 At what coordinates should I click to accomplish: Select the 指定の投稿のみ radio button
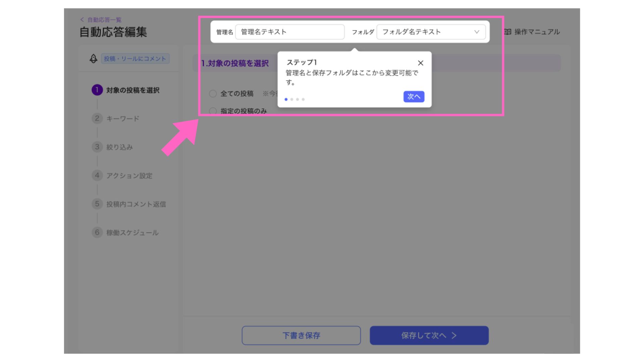[213, 111]
